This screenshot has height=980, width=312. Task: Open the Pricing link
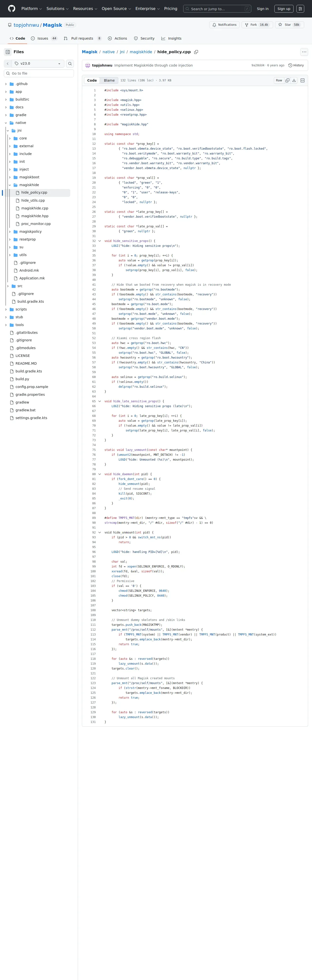pyautogui.click(x=171, y=9)
